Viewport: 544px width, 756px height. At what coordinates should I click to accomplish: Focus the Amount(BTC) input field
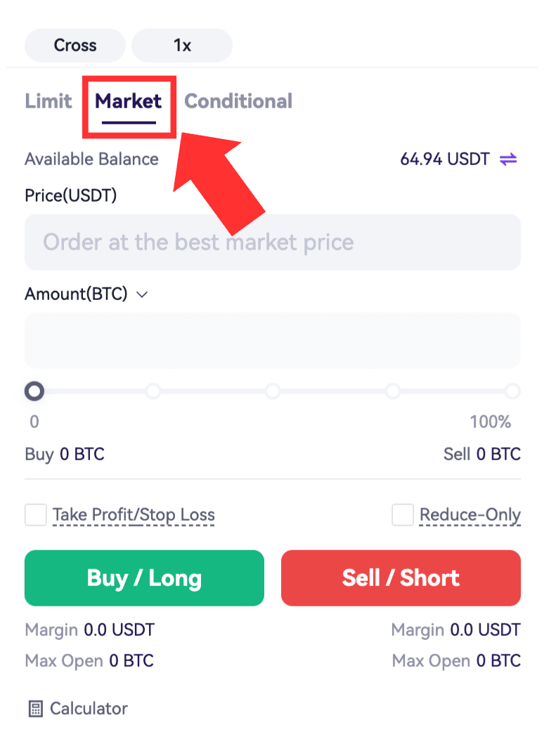pyautogui.click(x=273, y=341)
